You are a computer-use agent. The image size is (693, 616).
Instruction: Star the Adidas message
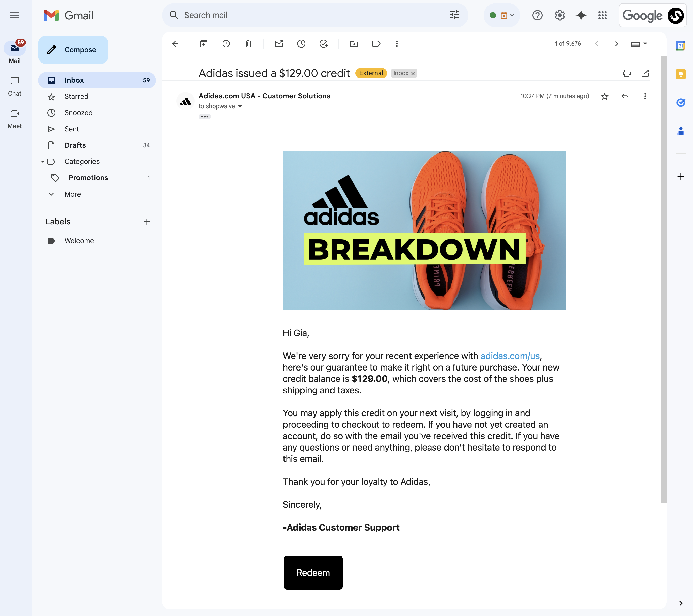pos(605,96)
